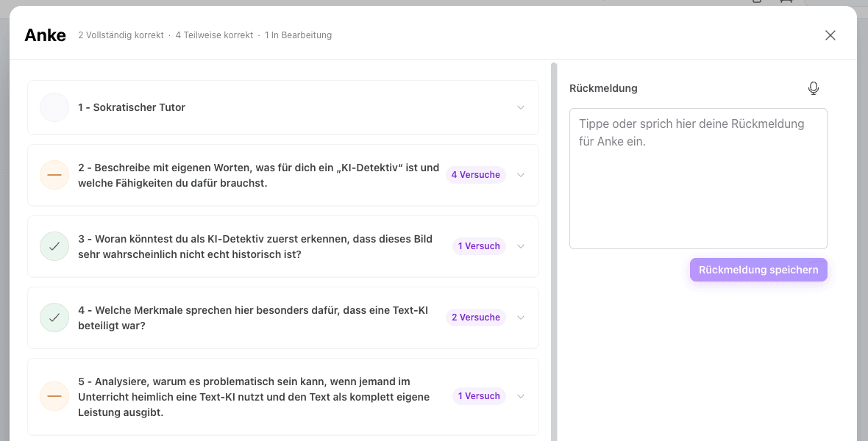868x441 pixels.
Task: Expand task 3 using its chevron
Action: point(520,246)
